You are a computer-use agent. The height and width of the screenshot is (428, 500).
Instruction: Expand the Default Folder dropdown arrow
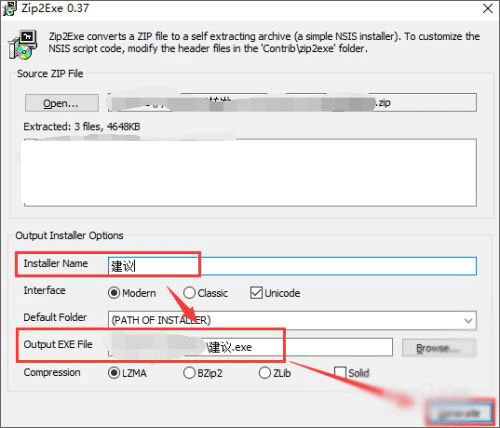pyautogui.click(x=468, y=321)
